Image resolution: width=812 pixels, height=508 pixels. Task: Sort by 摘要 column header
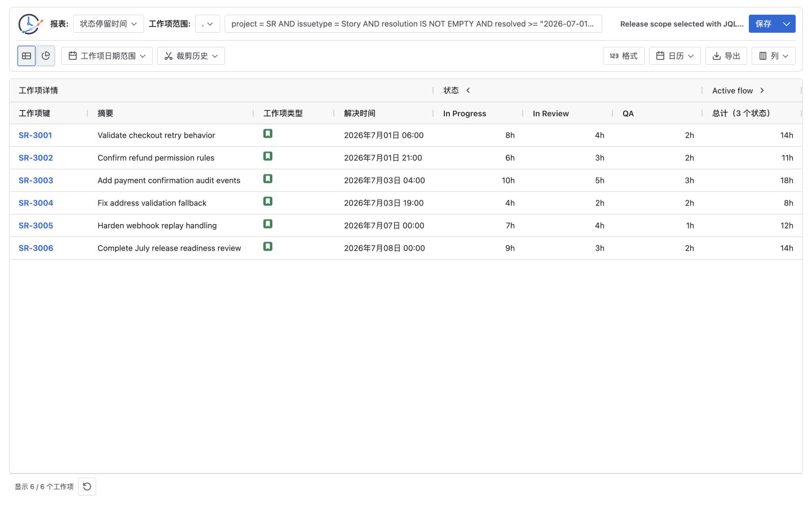pyautogui.click(x=105, y=113)
